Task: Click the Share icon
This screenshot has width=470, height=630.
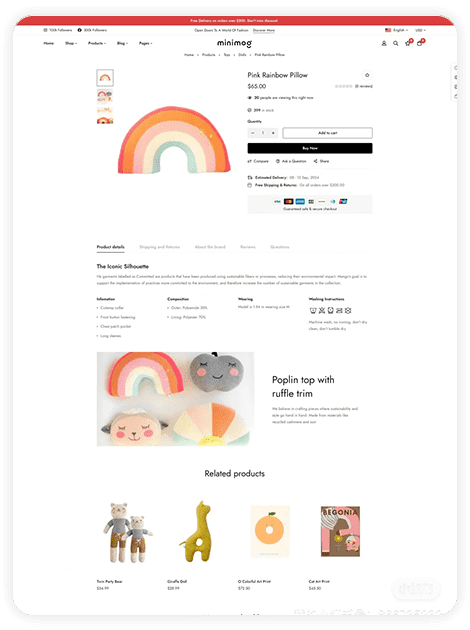Action: click(315, 161)
